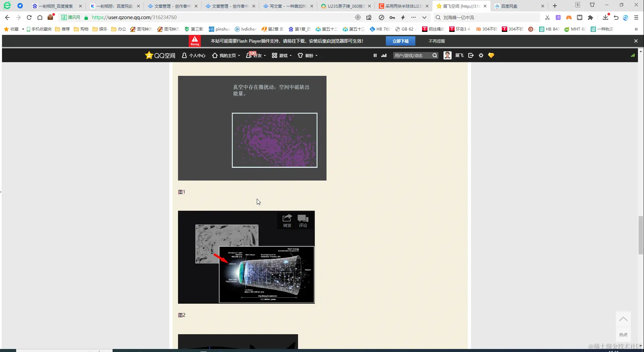
Task: Click the 转发 share icon on image
Action: (x=287, y=221)
